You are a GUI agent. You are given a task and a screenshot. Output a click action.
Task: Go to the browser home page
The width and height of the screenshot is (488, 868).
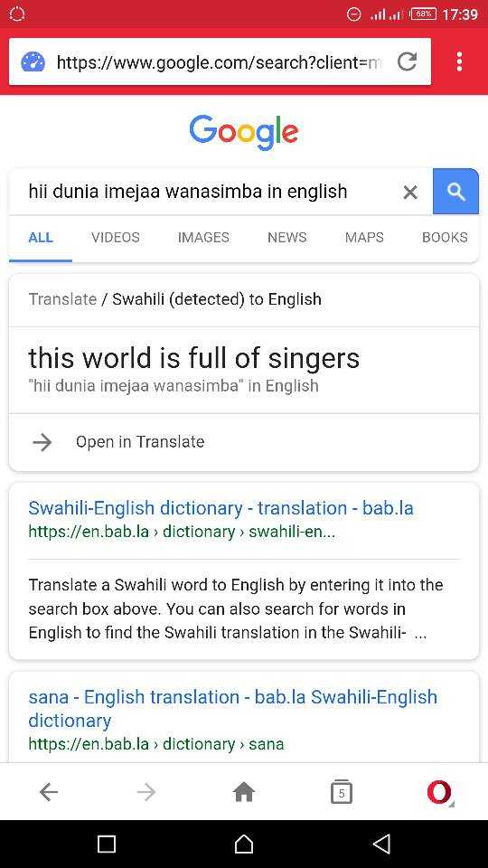click(243, 793)
